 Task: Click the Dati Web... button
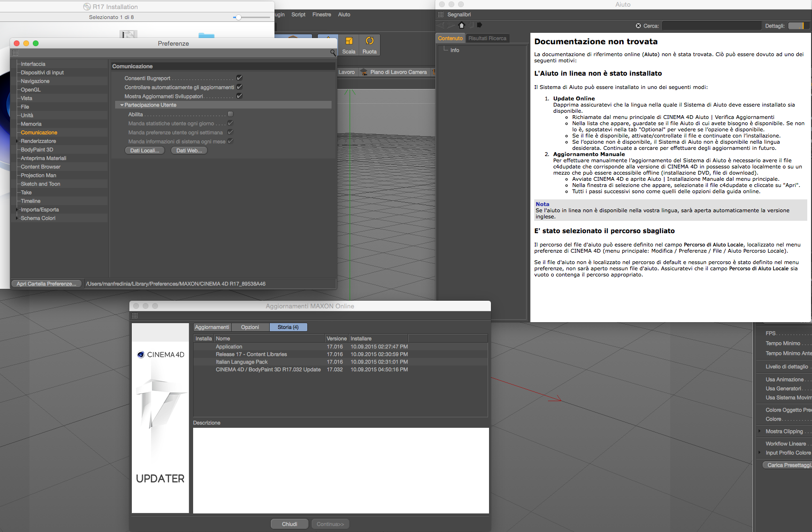click(x=189, y=150)
